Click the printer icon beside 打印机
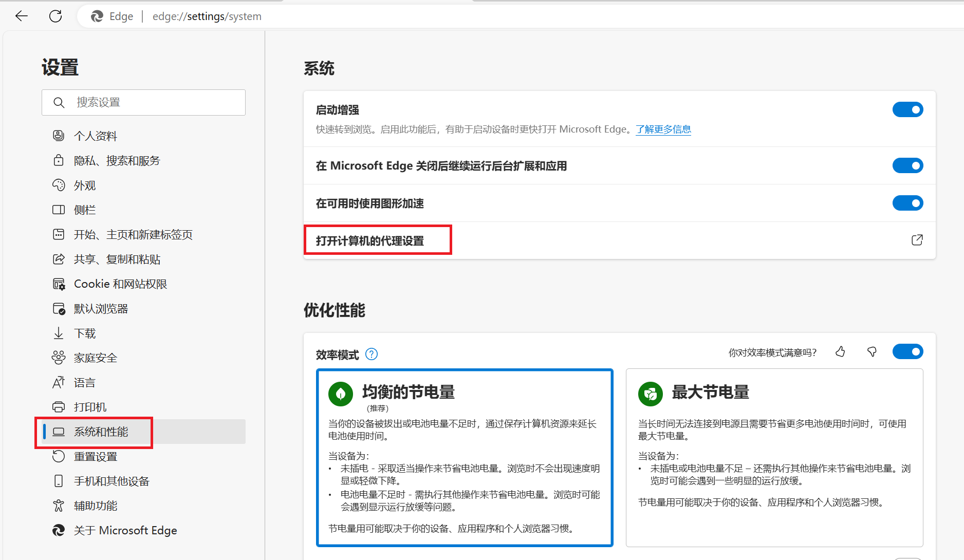This screenshot has height=560, width=964. (59, 407)
